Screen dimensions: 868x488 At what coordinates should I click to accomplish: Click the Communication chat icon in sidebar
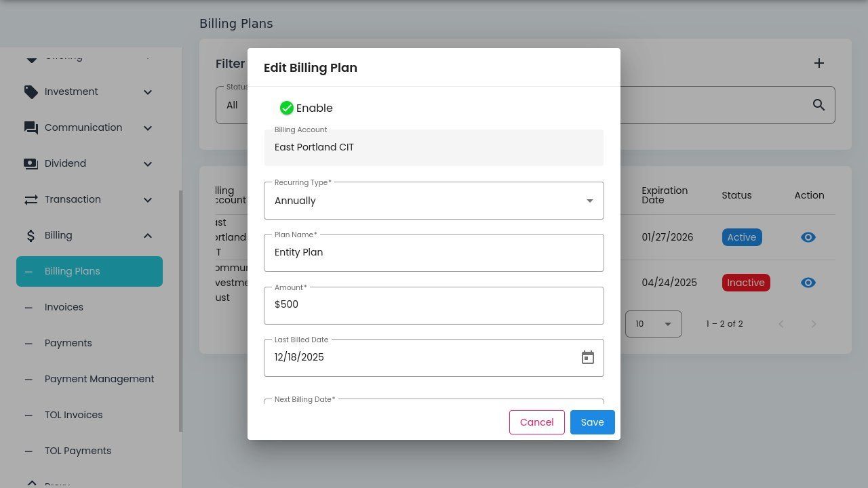31,128
